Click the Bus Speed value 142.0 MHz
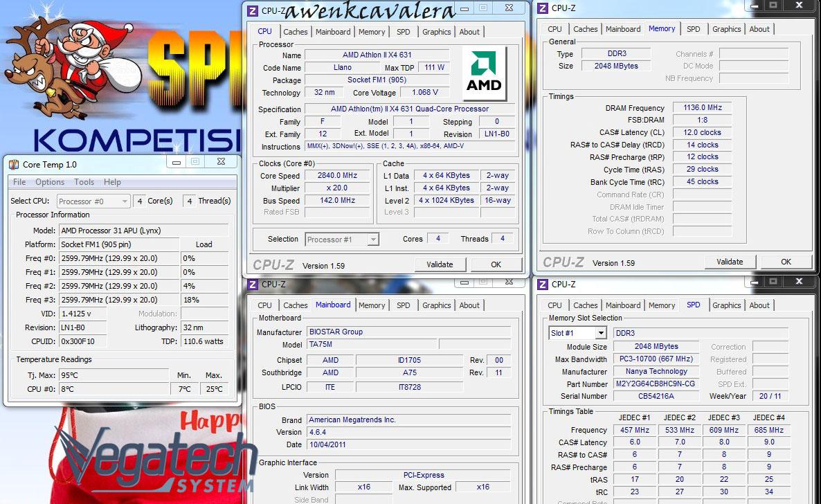 point(337,201)
